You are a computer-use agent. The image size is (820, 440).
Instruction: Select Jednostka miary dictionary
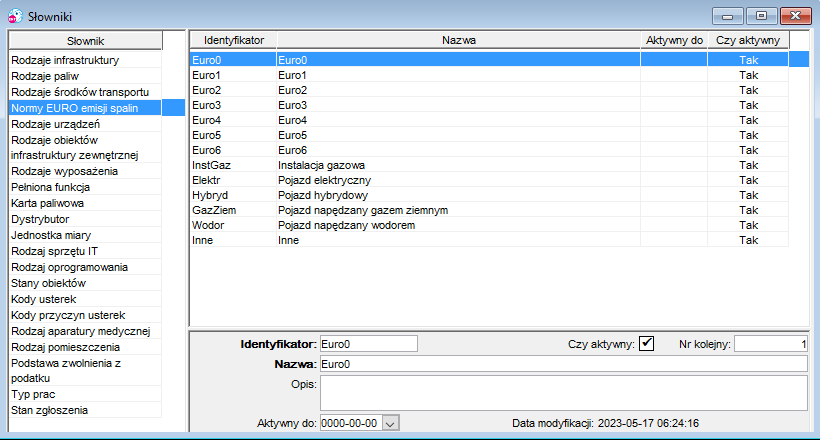click(x=85, y=235)
